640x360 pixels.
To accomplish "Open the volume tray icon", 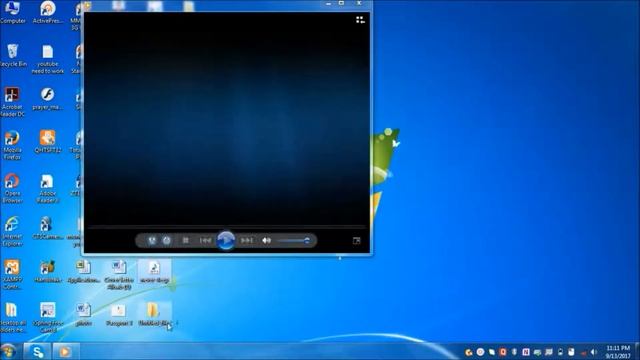I will click(594, 352).
